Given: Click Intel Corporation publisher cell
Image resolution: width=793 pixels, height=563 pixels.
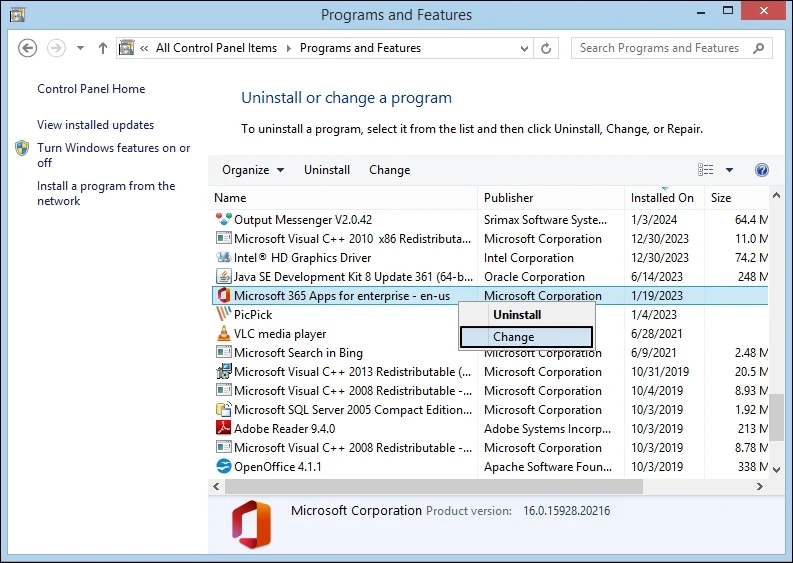Looking at the screenshot, I should pyautogui.click(x=528, y=258).
